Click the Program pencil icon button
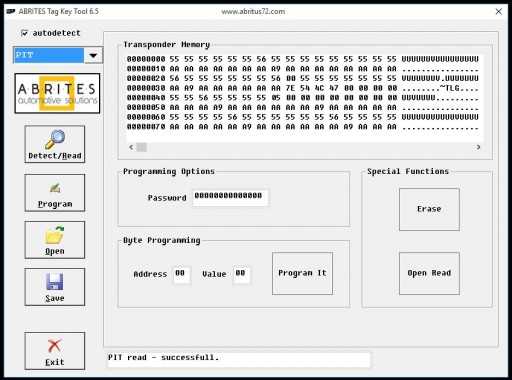512x380 pixels. 55,193
